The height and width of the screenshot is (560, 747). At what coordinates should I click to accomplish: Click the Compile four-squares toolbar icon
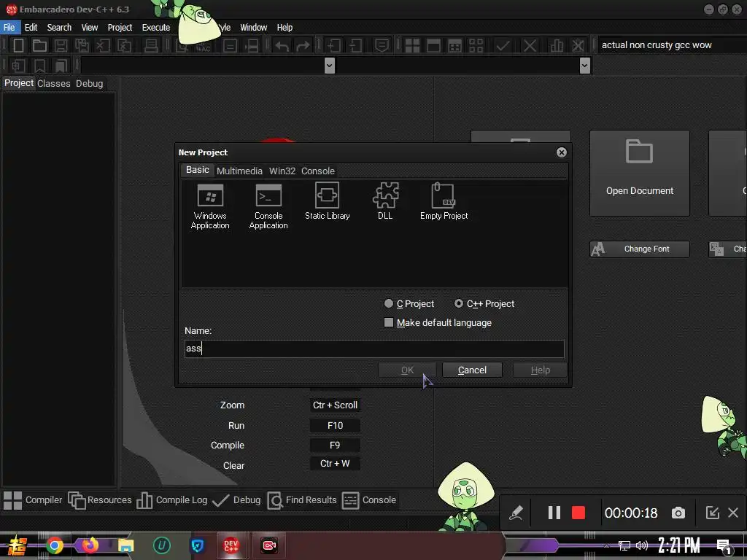(x=412, y=46)
